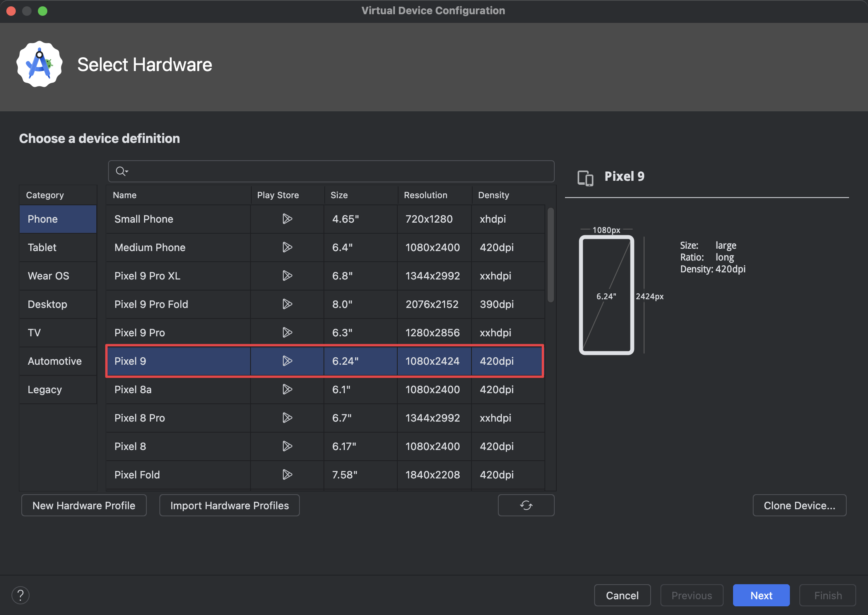Click the search magnifier in the device search bar
The width and height of the screenshot is (868, 615).
click(120, 171)
